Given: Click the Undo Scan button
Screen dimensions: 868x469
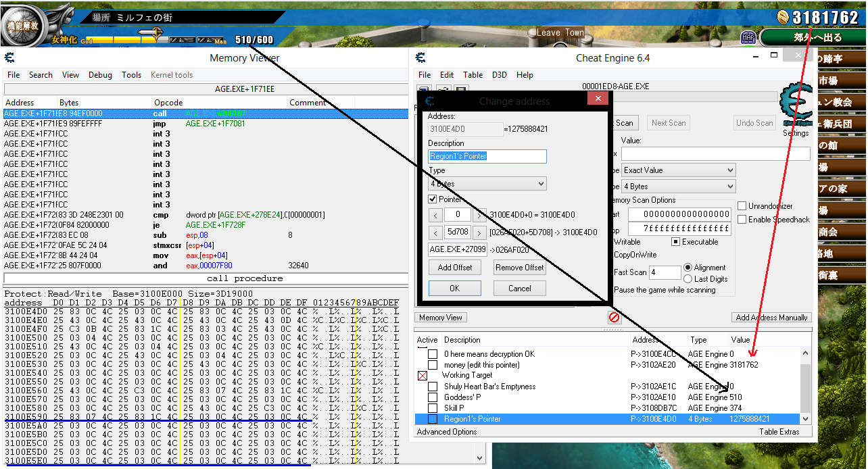Looking at the screenshot, I should (754, 123).
